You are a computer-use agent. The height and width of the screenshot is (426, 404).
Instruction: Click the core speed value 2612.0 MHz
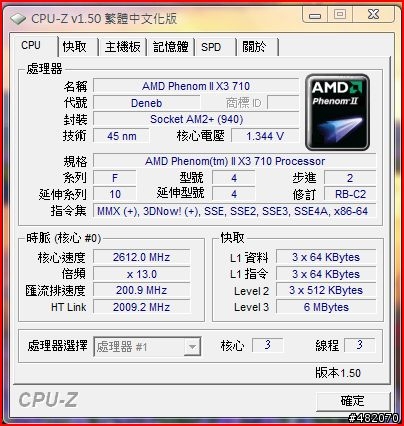tap(142, 257)
